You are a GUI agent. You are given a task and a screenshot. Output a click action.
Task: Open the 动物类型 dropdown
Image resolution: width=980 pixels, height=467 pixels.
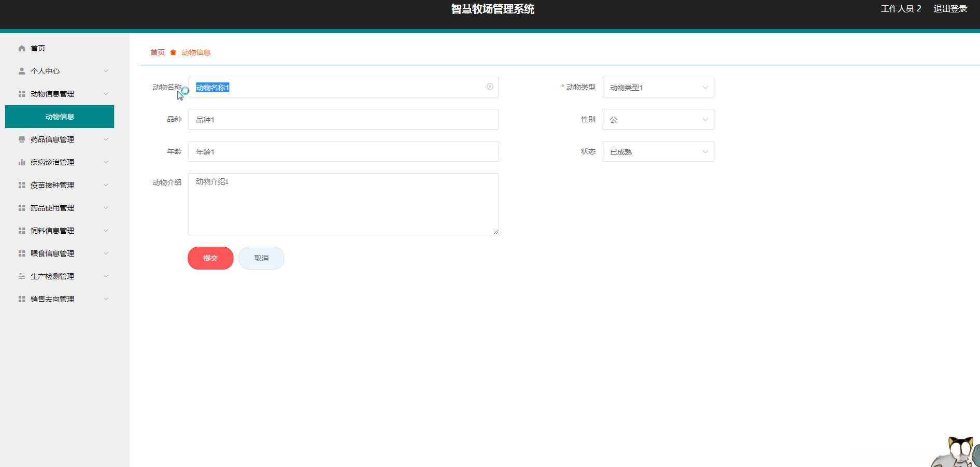pyautogui.click(x=658, y=87)
